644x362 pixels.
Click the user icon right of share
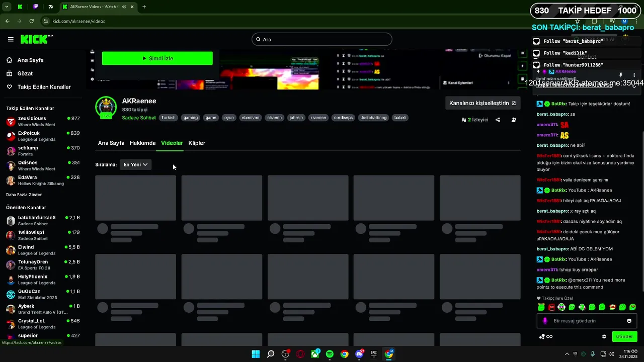(x=514, y=120)
